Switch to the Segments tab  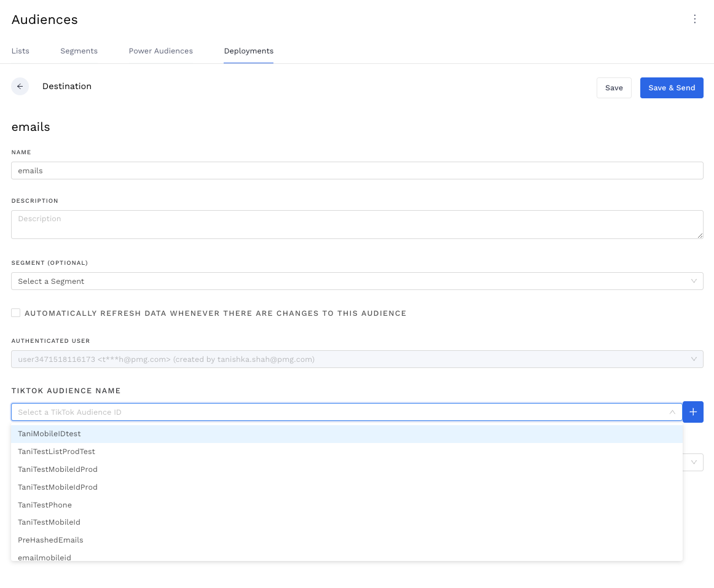point(79,51)
